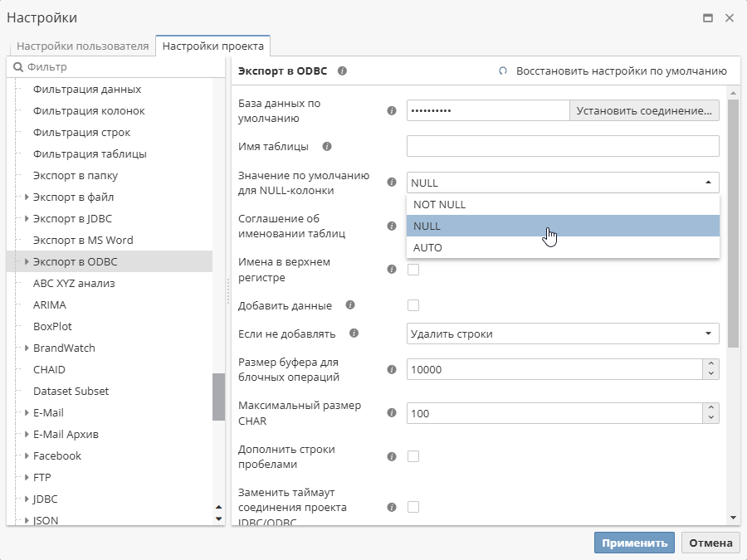Viewport: 747px width, 560px height.
Task: Click info icon for Соглашение об именовании таблиц
Action: click(x=392, y=226)
